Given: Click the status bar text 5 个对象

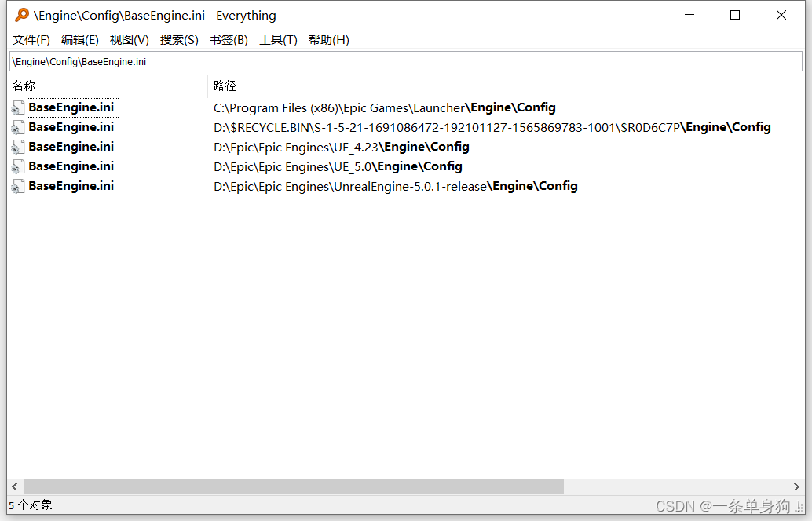Looking at the screenshot, I should [x=31, y=505].
